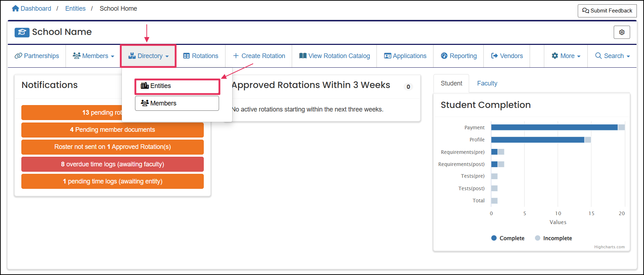Click the Payment incomplete bar segment
Viewport: 644px width, 275px height.
pos(621,128)
